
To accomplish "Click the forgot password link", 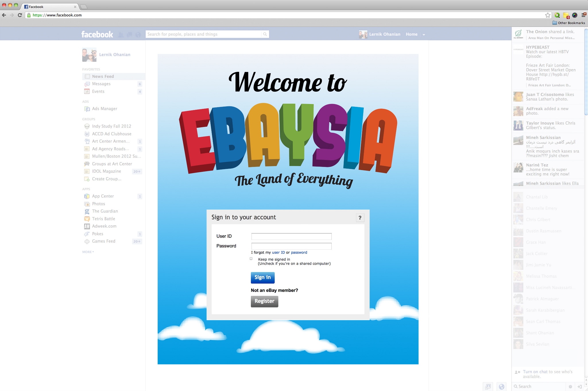I will click(x=299, y=253).
